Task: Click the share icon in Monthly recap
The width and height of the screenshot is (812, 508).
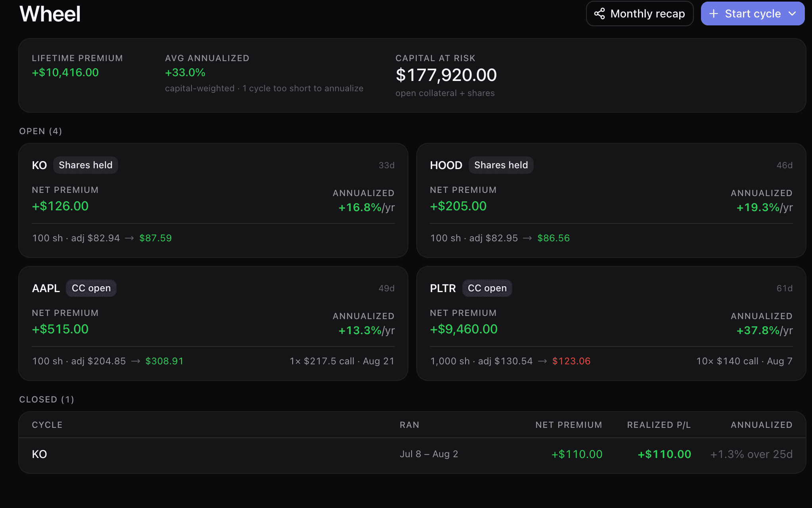Action: pyautogui.click(x=599, y=13)
